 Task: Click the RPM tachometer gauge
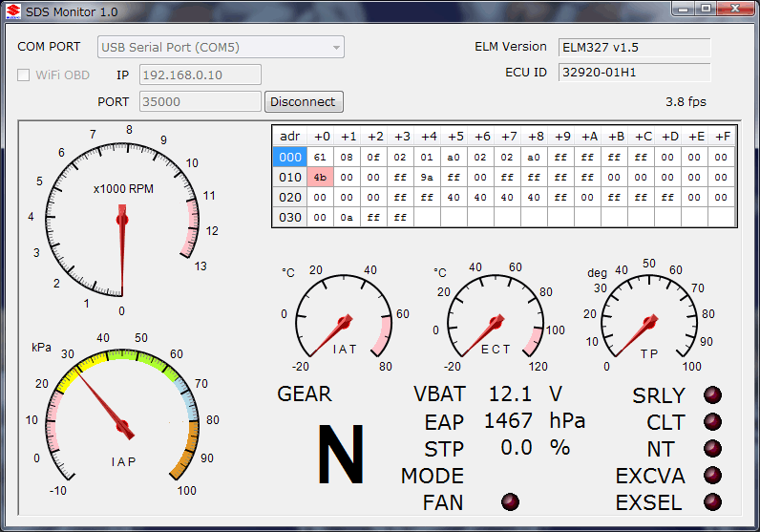point(122,221)
